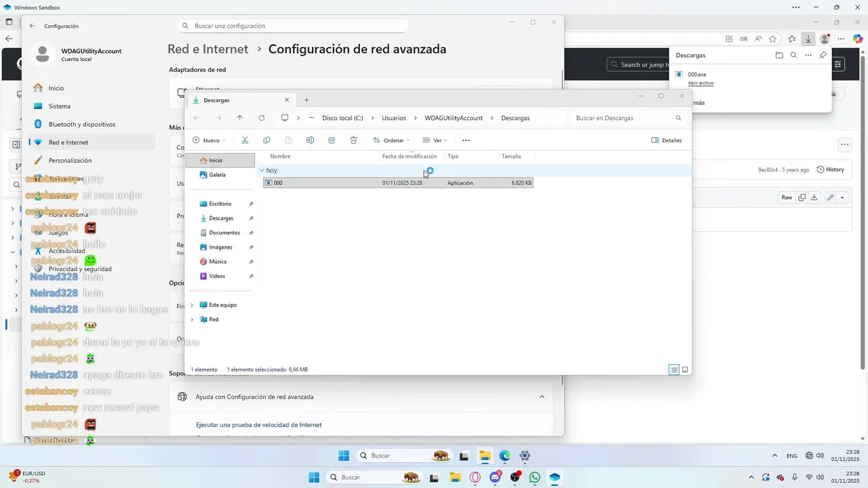Click the Sandbox Start button

[344, 455]
